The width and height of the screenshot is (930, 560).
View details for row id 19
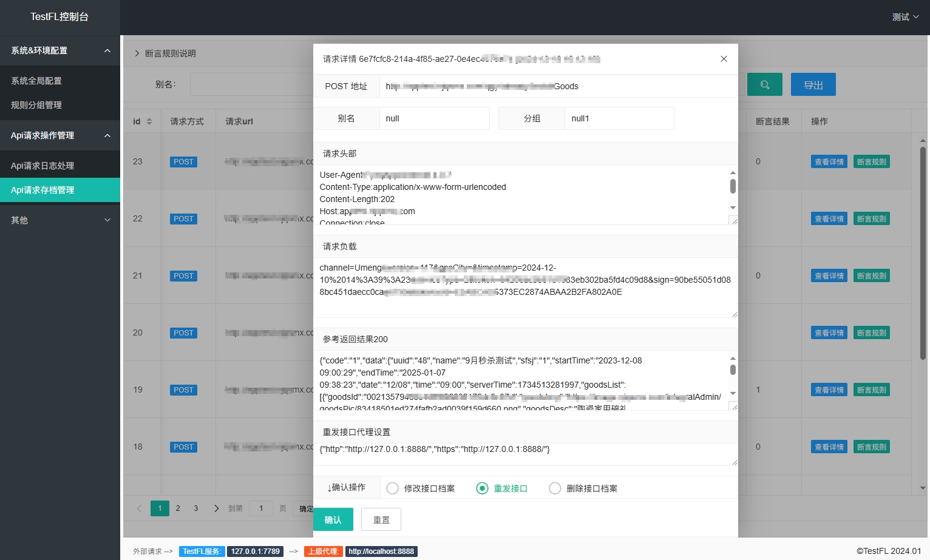829,390
